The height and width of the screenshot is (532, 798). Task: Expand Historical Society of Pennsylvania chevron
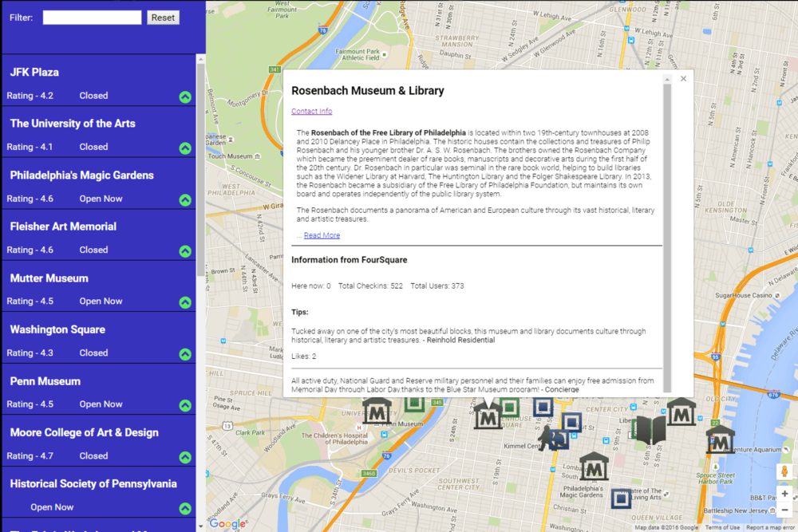(185, 509)
